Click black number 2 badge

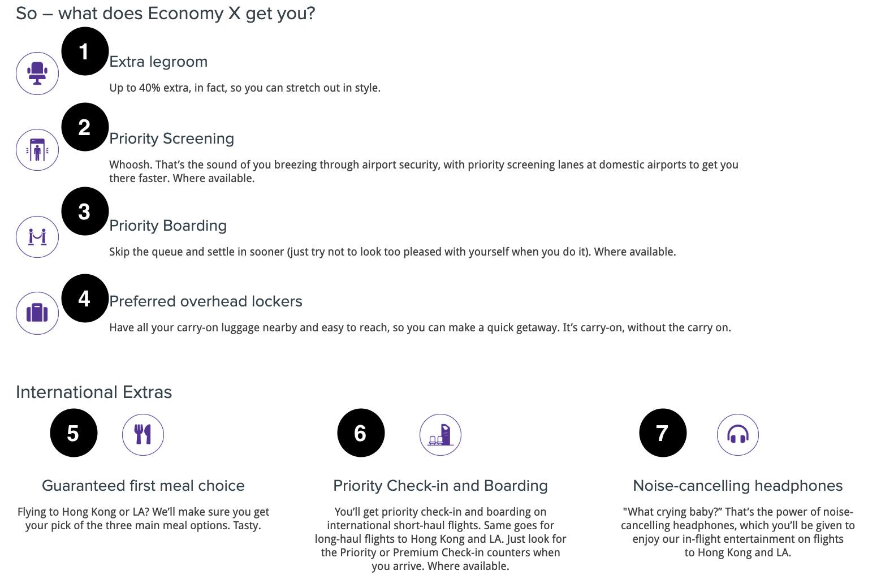click(x=85, y=127)
